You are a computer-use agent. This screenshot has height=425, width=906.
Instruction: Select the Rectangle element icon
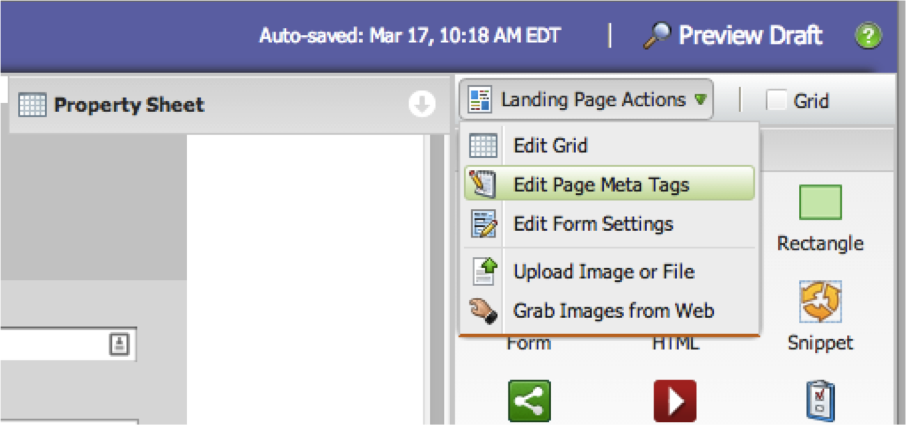(x=820, y=203)
